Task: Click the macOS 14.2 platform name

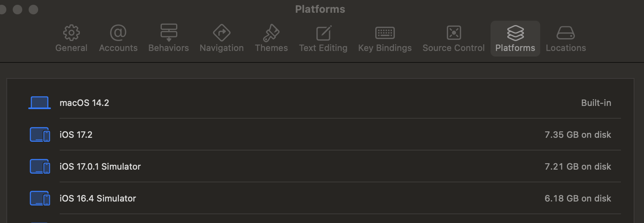Action: click(84, 103)
